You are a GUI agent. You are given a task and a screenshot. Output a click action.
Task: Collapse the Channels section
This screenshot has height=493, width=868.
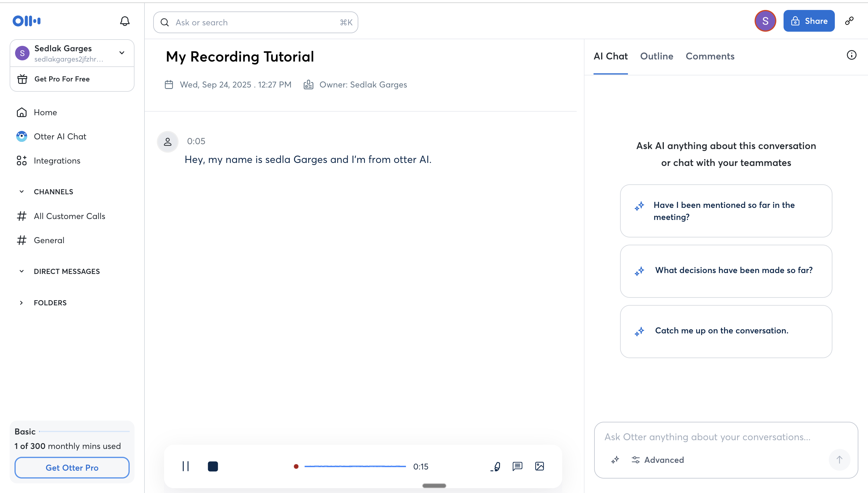click(22, 192)
